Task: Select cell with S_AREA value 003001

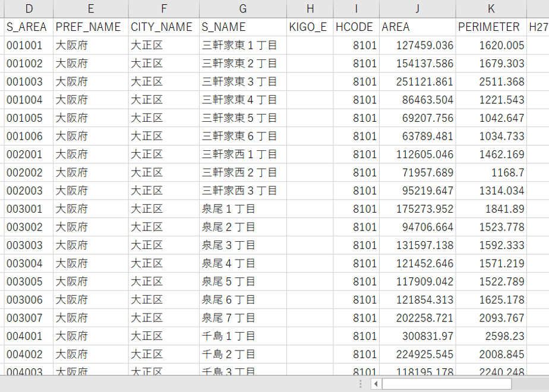Action: click(x=29, y=209)
